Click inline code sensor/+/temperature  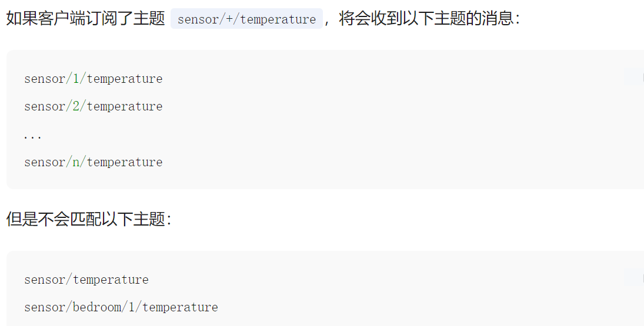coord(246,19)
